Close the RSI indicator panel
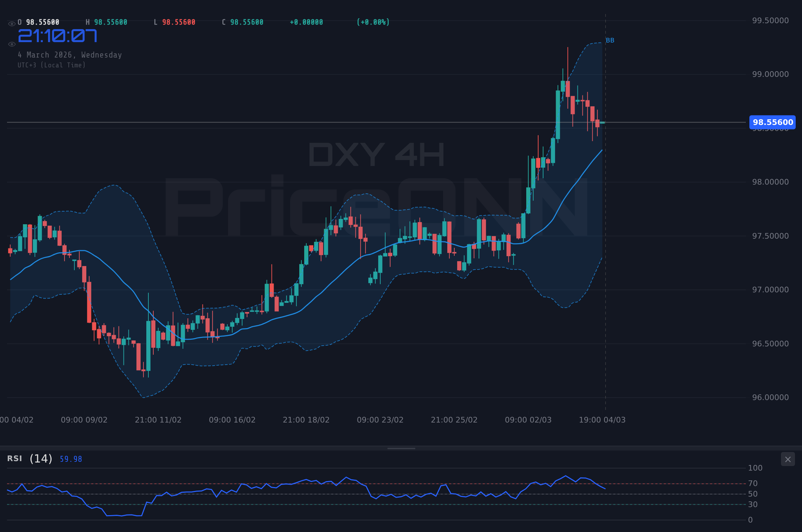This screenshot has width=802, height=532. (788, 459)
